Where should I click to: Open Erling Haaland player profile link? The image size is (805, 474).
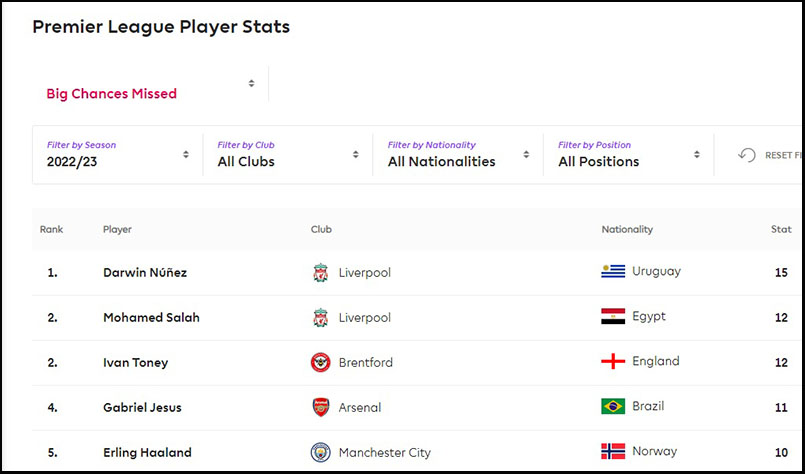coord(147,453)
